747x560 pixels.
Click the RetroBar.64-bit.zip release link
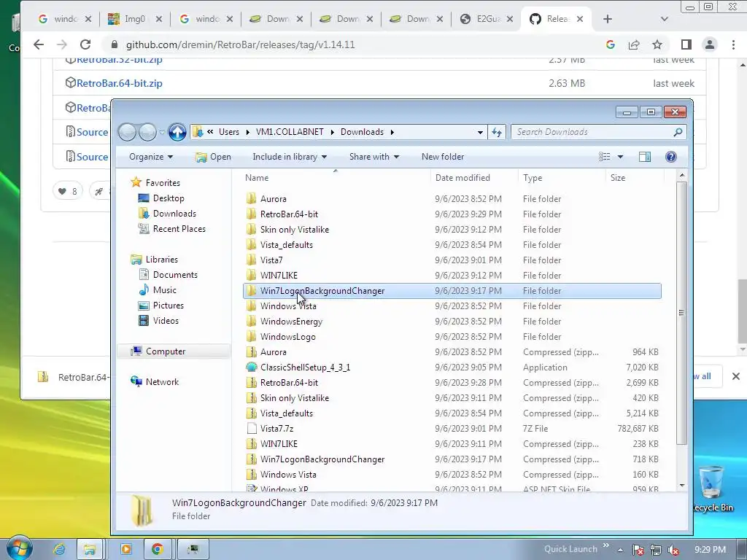point(119,83)
